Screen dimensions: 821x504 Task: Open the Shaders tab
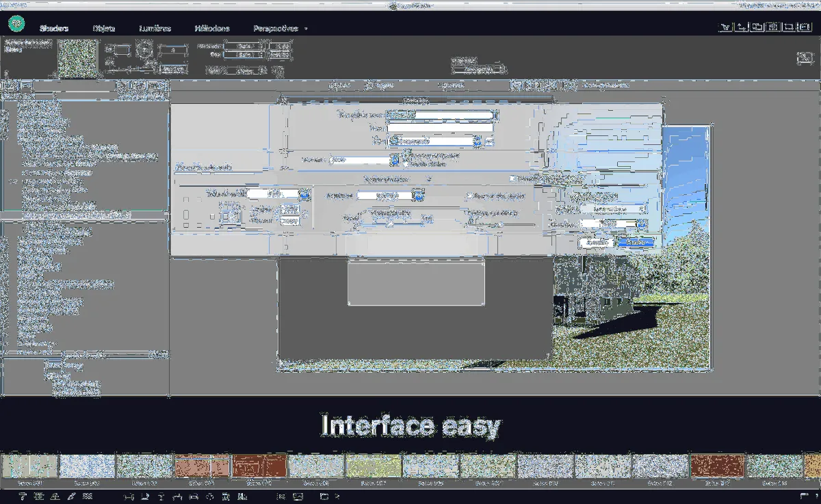click(x=54, y=29)
